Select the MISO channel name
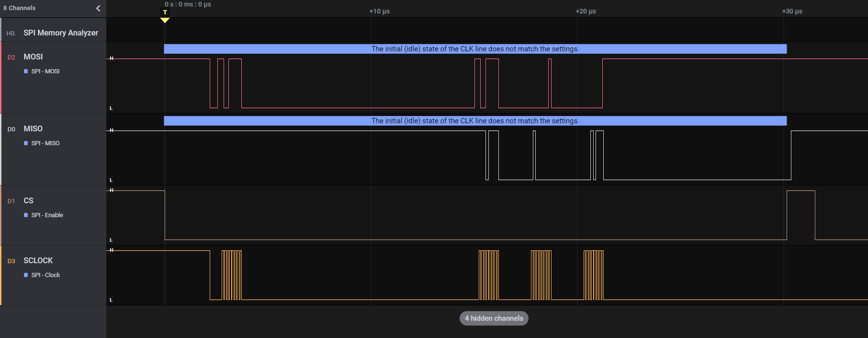The width and height of the screenshot is (868, 338). pos(33,128)
